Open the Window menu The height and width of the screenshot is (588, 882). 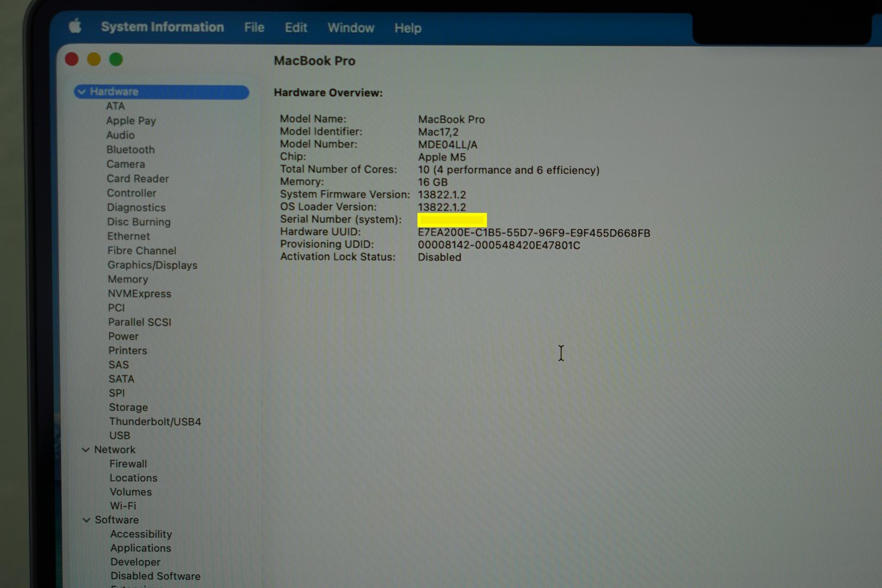[351, 28]
